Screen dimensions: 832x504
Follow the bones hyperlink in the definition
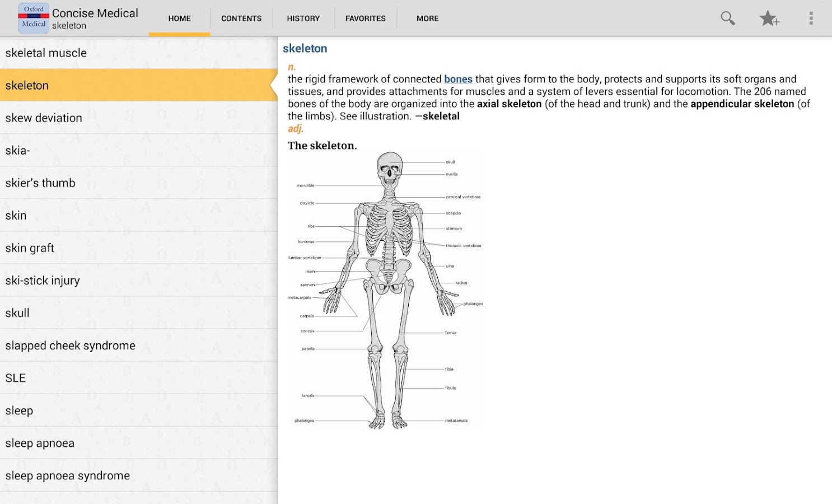pyautogui.click(x=458, y=79)
